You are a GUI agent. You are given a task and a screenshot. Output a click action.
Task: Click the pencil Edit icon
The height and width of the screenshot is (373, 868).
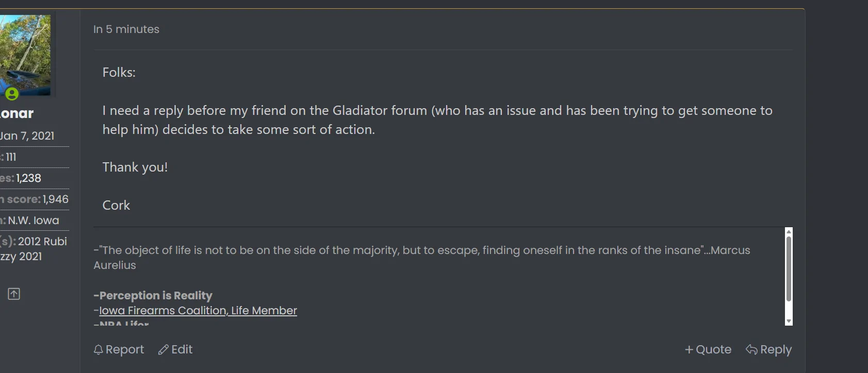pyautogui.click(x=163, y=350)
